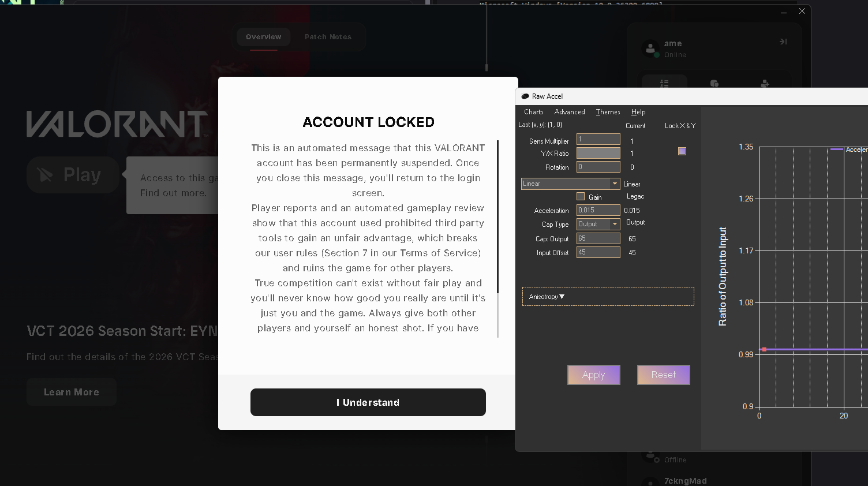Viewport: 868px width, 486px height.
Task: Click the Learn More button
Action: click(x=72, y=392)
